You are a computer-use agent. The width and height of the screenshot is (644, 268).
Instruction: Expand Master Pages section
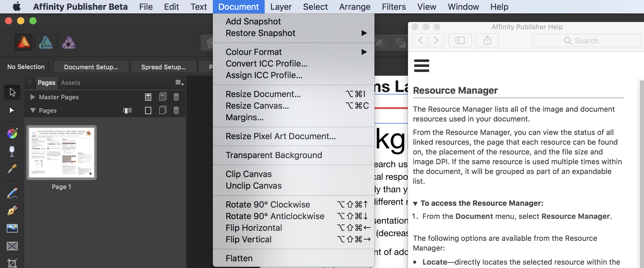click(33, 97)
